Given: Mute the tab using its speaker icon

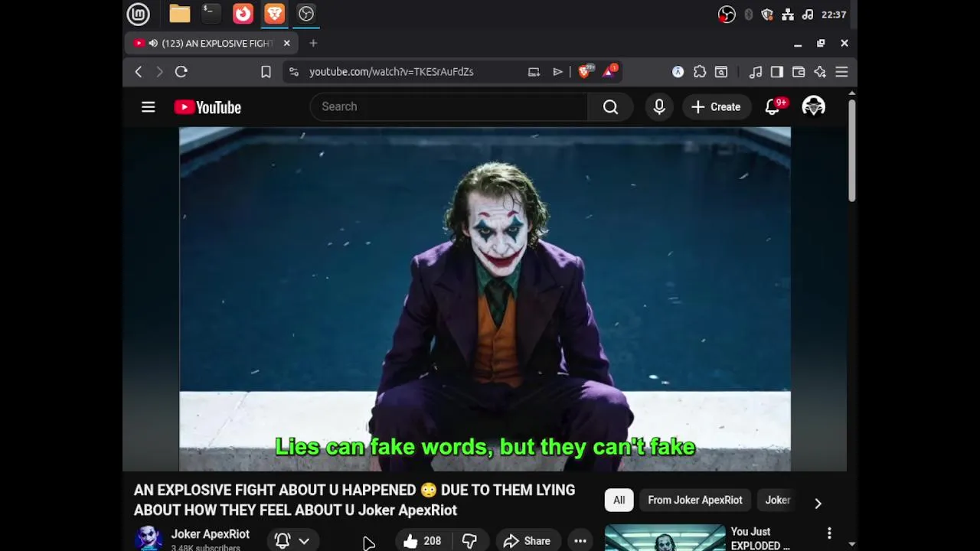Looking at the screenshot, I should [153, 44].
